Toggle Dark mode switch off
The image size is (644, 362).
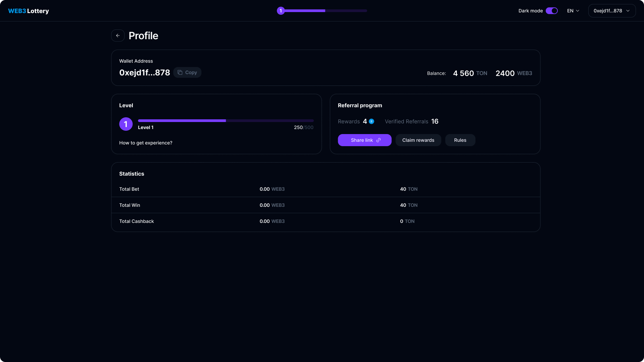[x=552, y=11]
